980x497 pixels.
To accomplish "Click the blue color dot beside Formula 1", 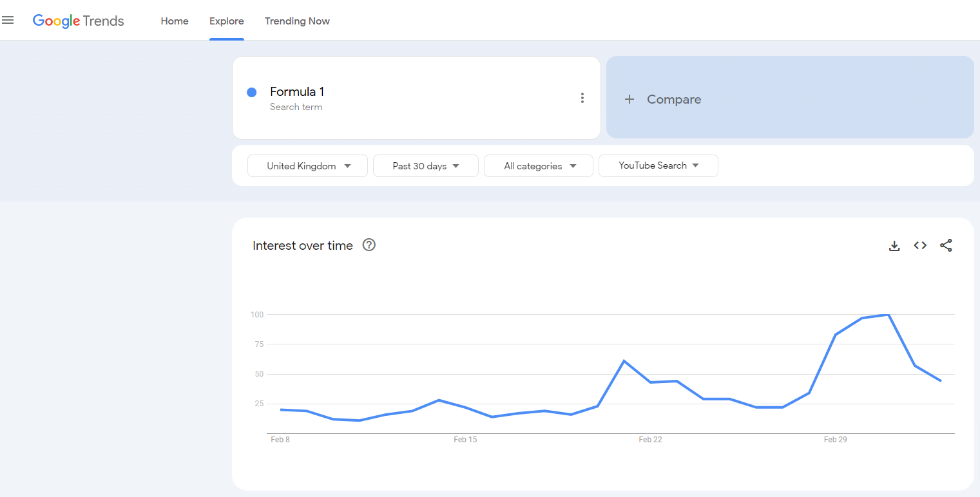I will (x=251, y=92).
